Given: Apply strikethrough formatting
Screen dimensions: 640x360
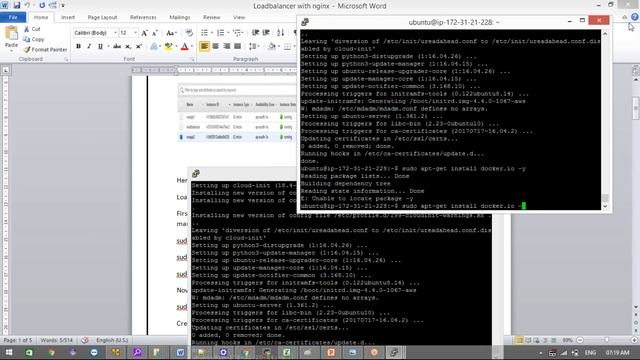Looking at the screenshot, I should [x=117, y=46].
